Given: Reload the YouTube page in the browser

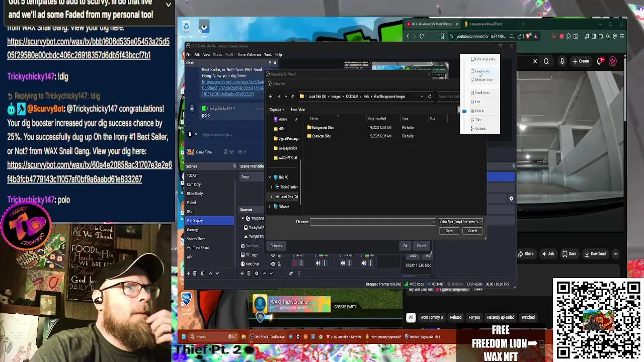Looking at the screenshot, I should tap(422, 36).
